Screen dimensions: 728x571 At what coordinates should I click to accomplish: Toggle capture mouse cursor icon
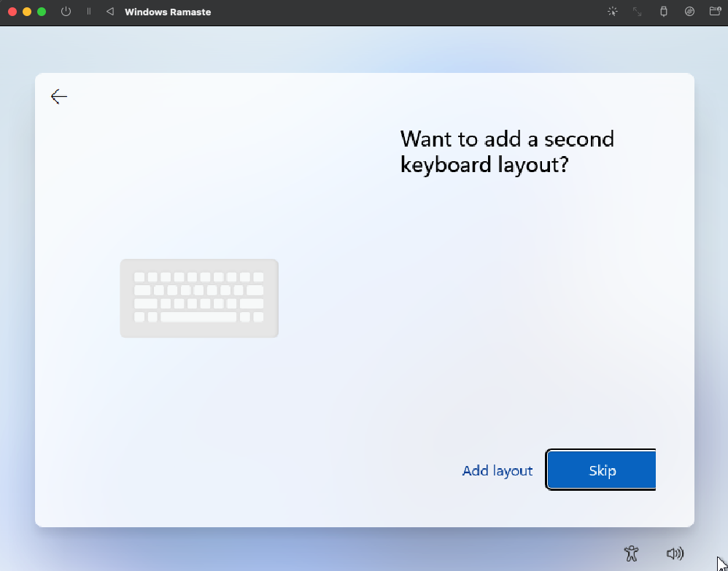click(x=613, y=12)
